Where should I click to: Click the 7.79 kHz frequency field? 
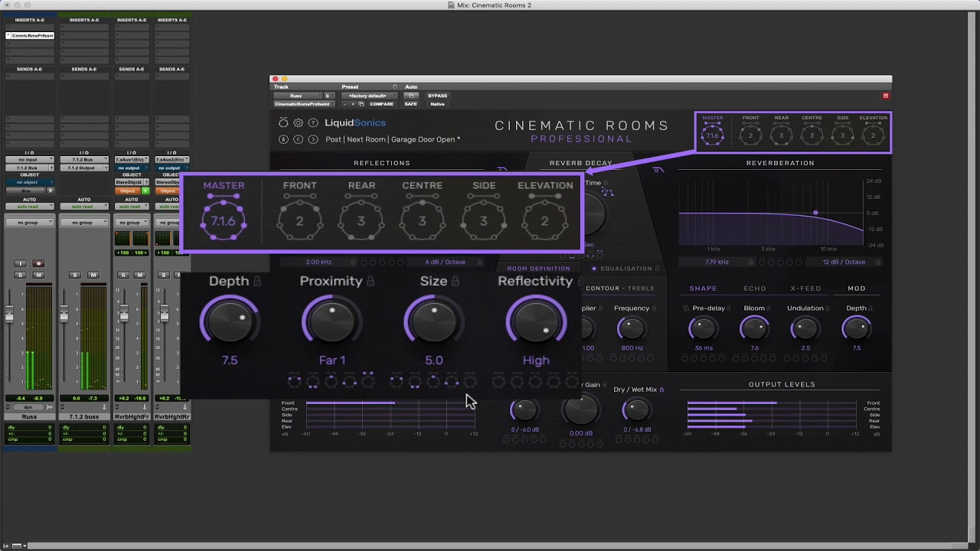[x=717, y=262]
